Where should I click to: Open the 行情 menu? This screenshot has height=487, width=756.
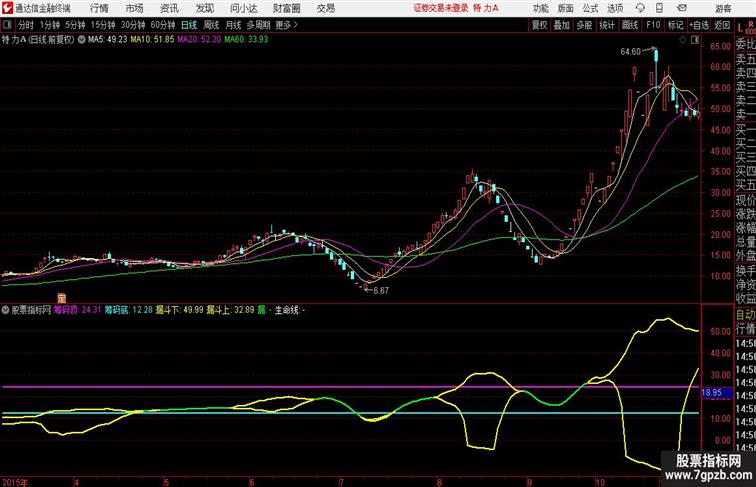(99, 8)
